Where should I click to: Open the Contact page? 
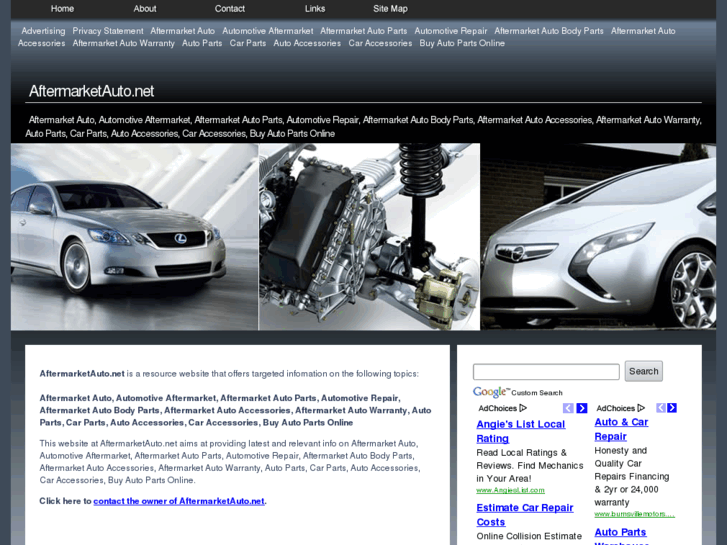[230, 9]
